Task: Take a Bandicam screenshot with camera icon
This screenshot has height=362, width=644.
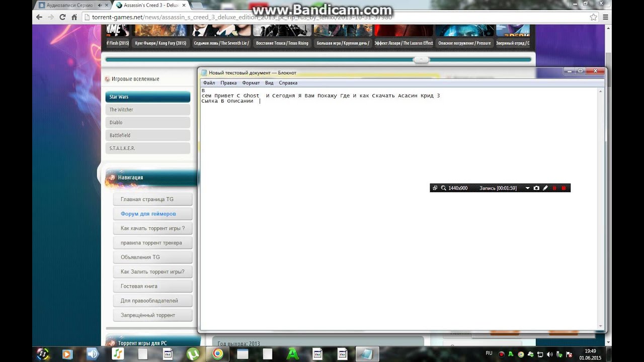Action: coord(536,188)
